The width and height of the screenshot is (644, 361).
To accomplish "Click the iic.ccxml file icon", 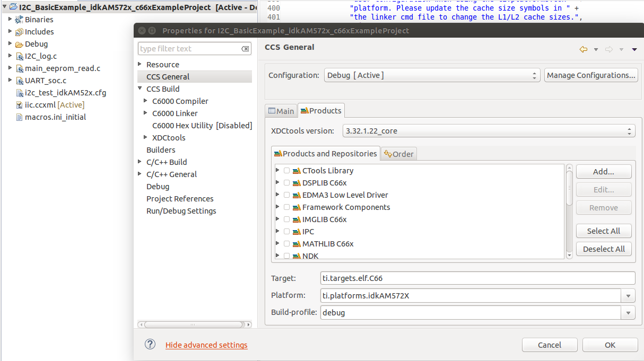I will 19,105.
